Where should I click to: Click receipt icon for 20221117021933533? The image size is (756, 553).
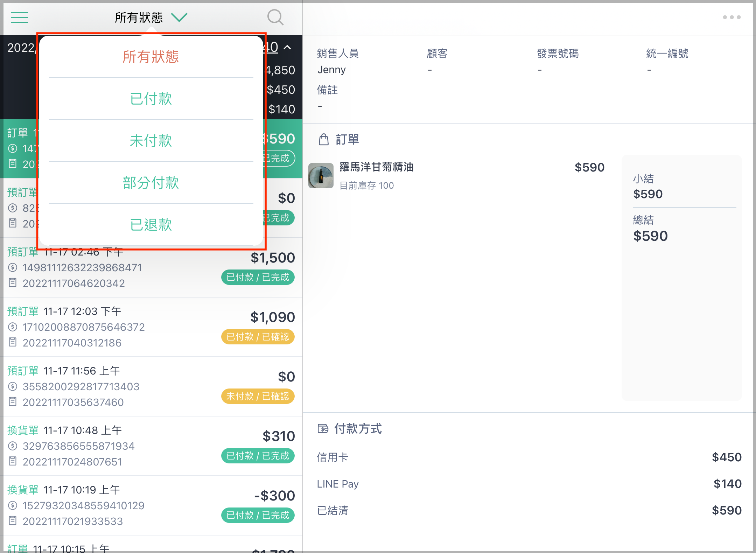pos(13,520)
